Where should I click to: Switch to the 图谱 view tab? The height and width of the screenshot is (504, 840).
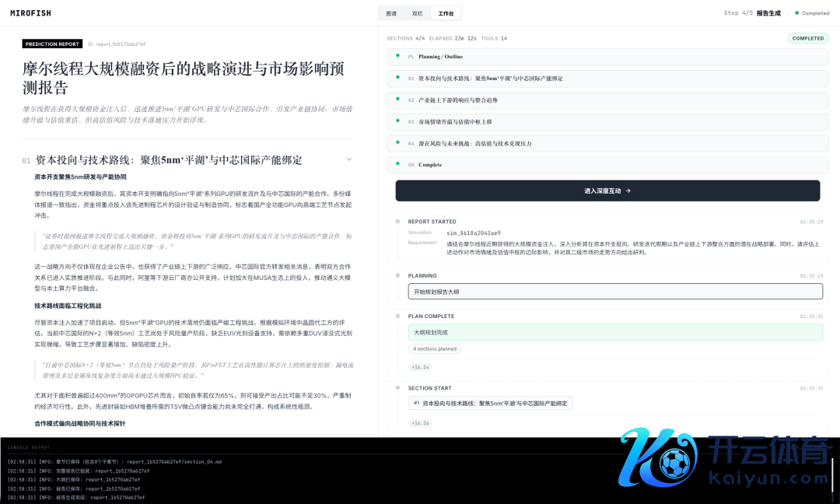pyautogui.click(x=391, y=13)
